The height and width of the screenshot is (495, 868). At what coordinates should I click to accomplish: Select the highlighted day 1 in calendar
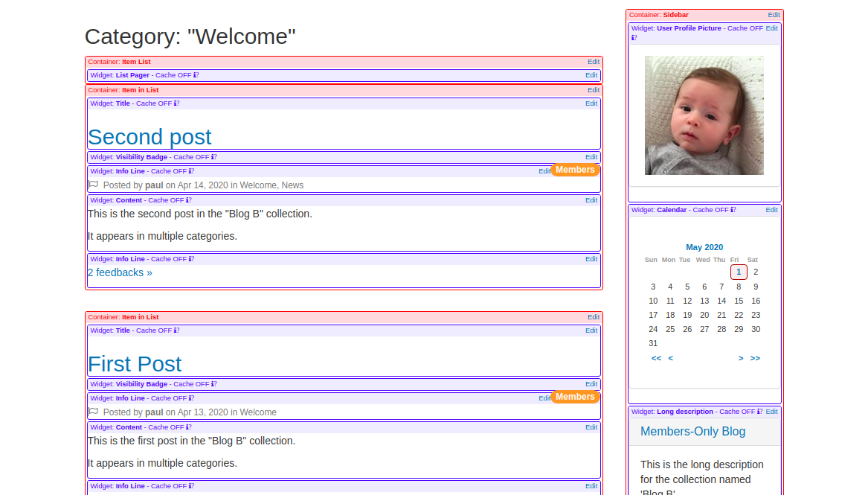[x=739, y=272]
